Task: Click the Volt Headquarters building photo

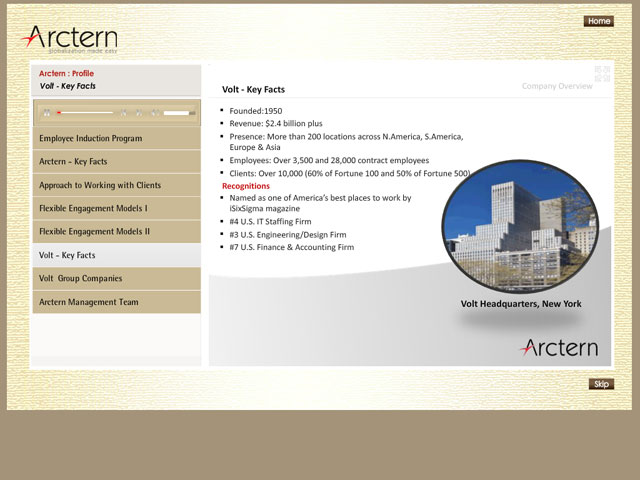Action: coord(520,225)
